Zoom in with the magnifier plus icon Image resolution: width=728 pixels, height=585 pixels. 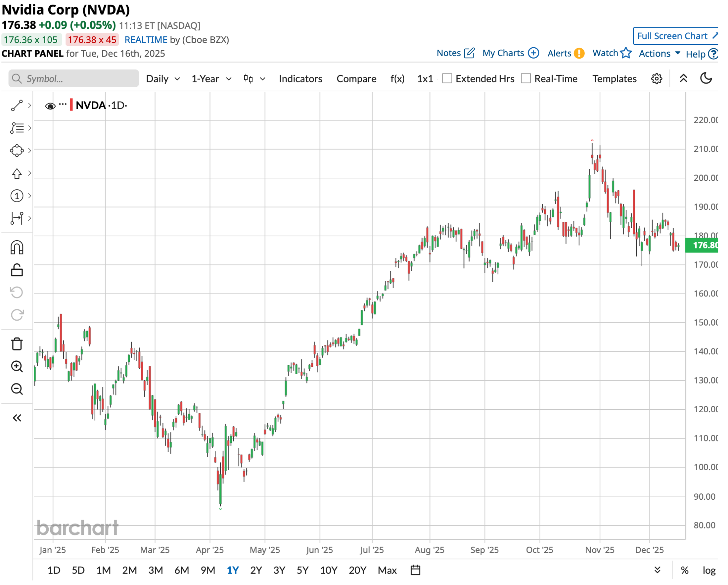17,366
